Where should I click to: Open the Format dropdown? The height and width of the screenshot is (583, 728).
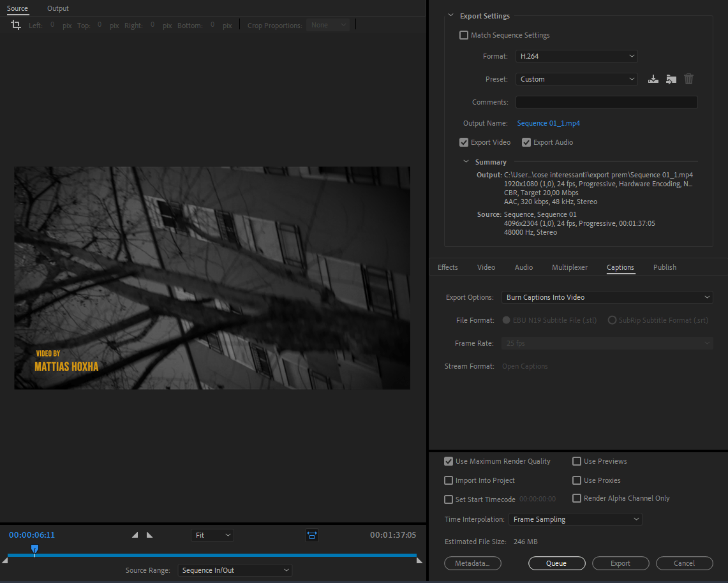[x=576, y=55]
